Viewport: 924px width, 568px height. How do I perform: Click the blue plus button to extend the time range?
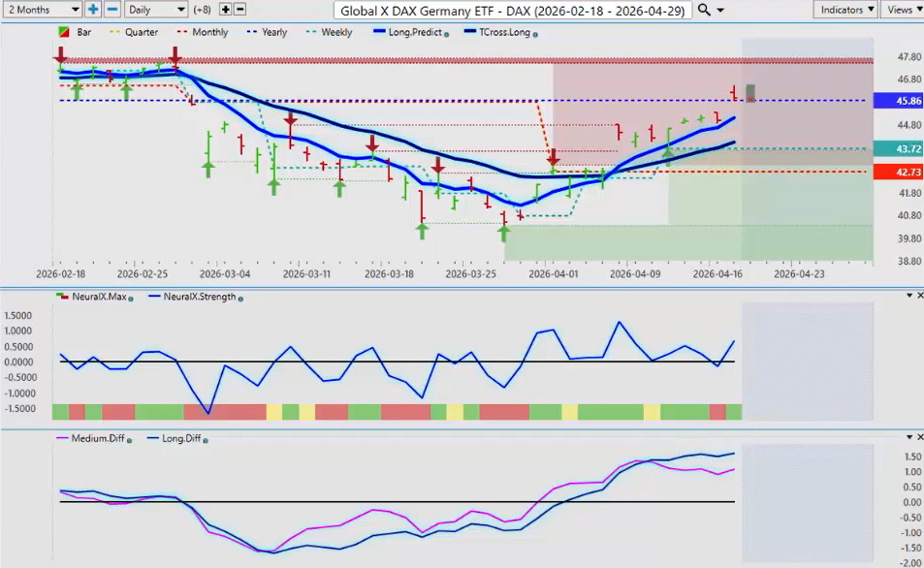pos(93,9)
